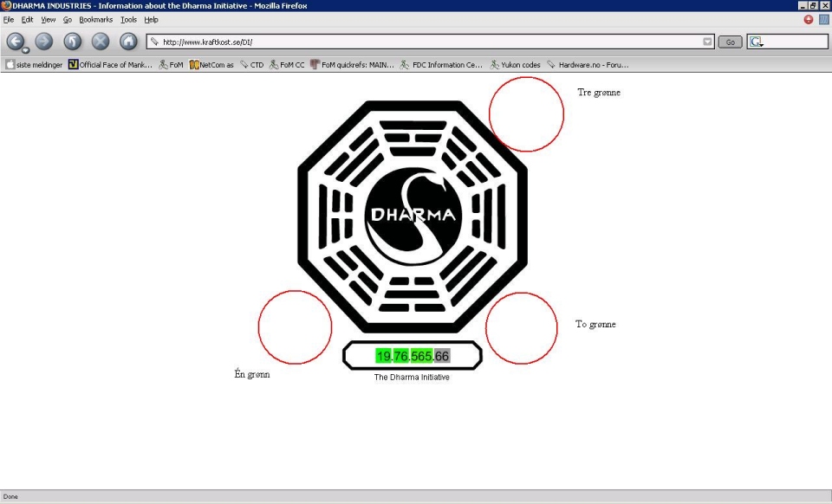Viewport: 832px width, 504px height.
Task: Restore down the Firefox window
Action: click(813, 5)
